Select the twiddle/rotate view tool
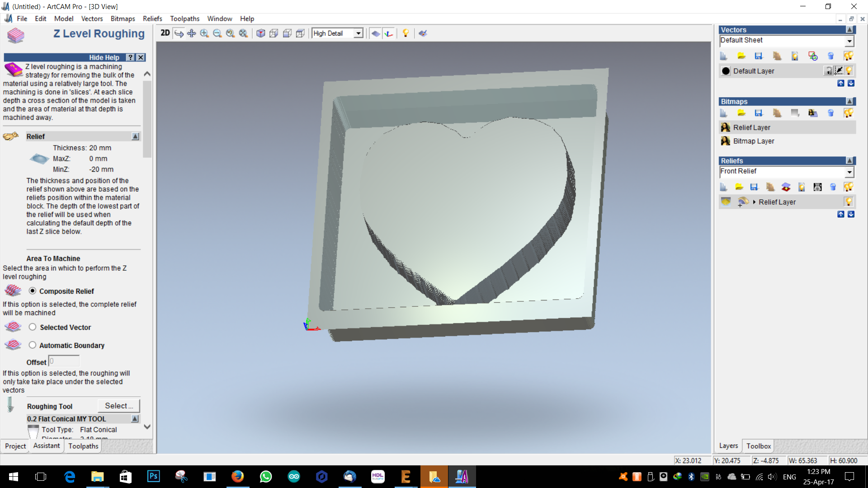Viewport: 868px width, 488px height. pyautogui.click(x=179, y=33)
